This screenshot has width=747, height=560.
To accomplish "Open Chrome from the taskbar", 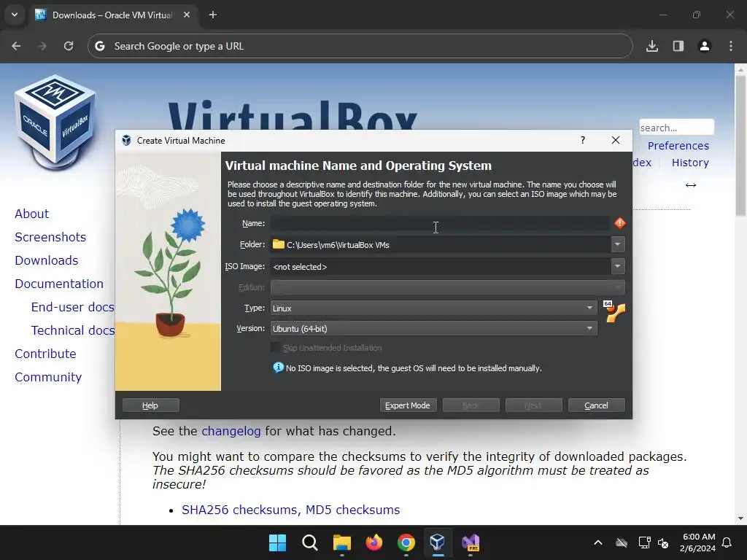I will 406,542.
